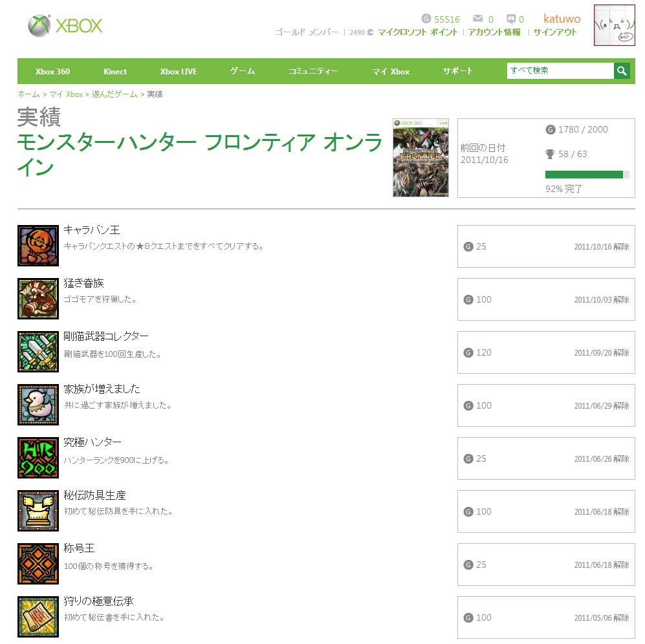
Task: Click the 秘伝防具生産 armor achievement icon
Action: coord(38,511)
